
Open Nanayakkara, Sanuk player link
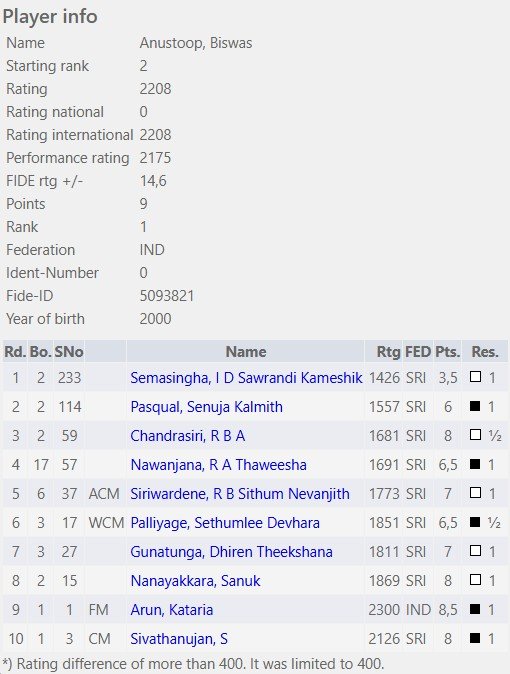(x=195, y=581)
